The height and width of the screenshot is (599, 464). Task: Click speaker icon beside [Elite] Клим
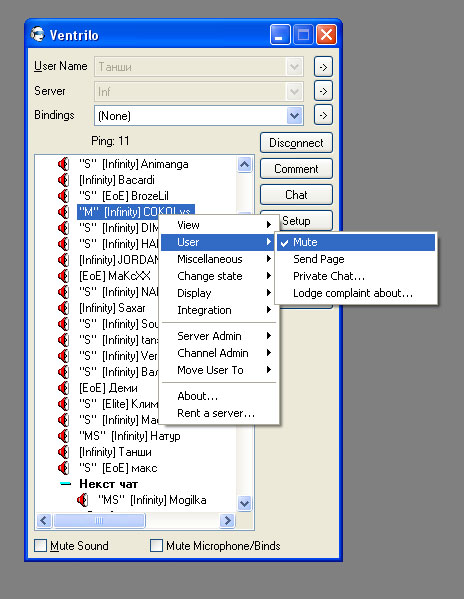click(x=63, y=404)
